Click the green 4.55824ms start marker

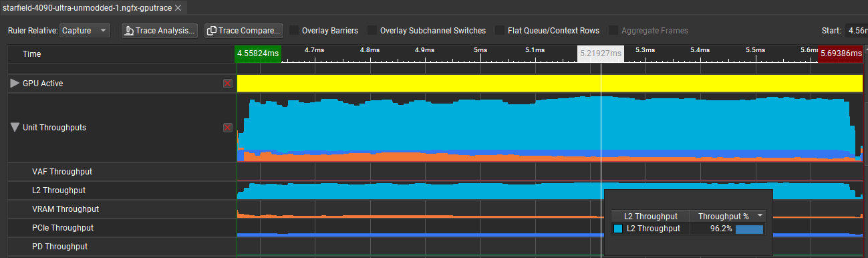[259, 53]
